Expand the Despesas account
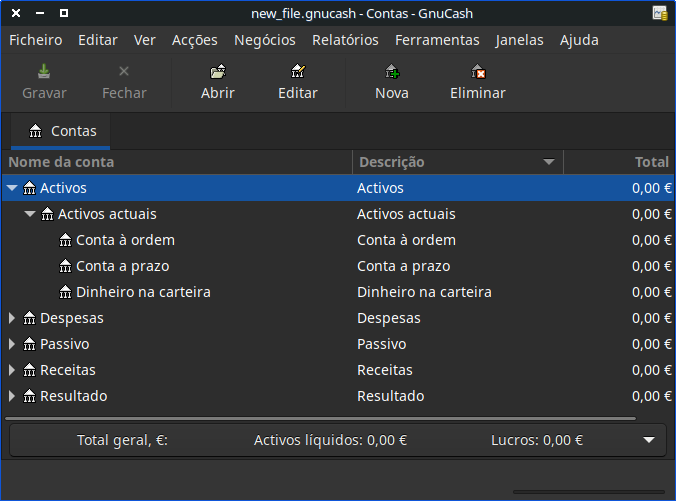The width and height of the screenshot is (676, 501). click(x=12, y=318)
